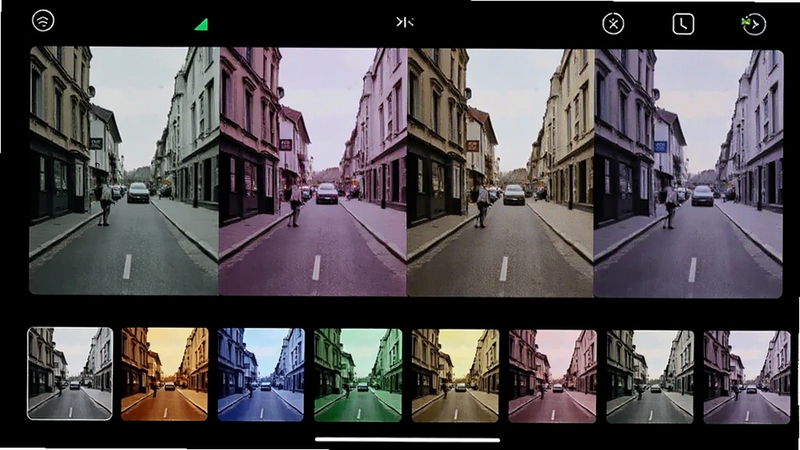Tap the gray-toned large preview panel
Screen dimensions: 800x450
(x=124, y=170)
